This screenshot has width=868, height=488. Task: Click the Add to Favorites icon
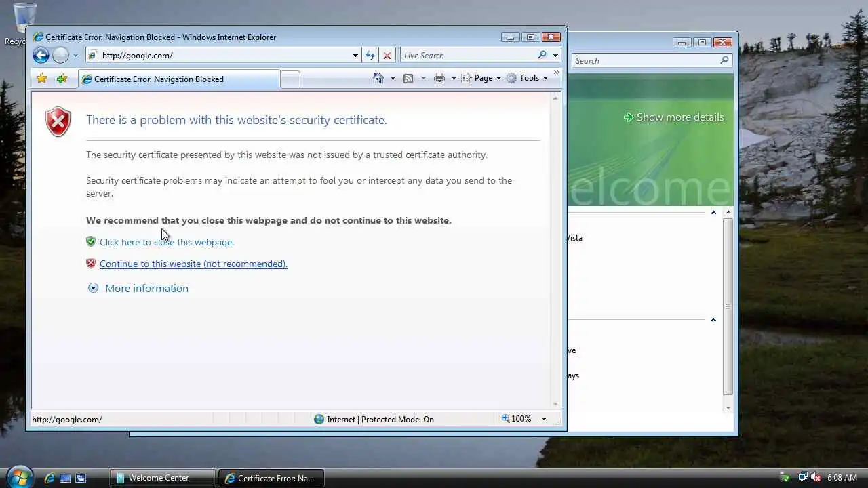pyautogui.click(x=62, y=79)
